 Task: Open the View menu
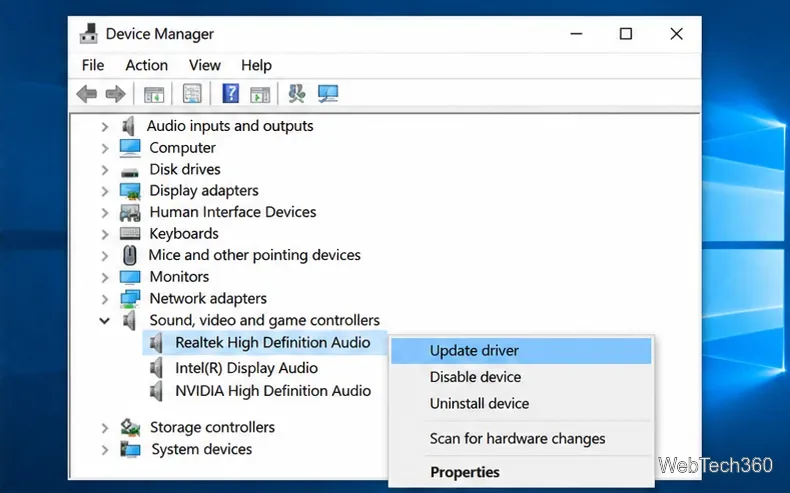[x=205, y=65]
